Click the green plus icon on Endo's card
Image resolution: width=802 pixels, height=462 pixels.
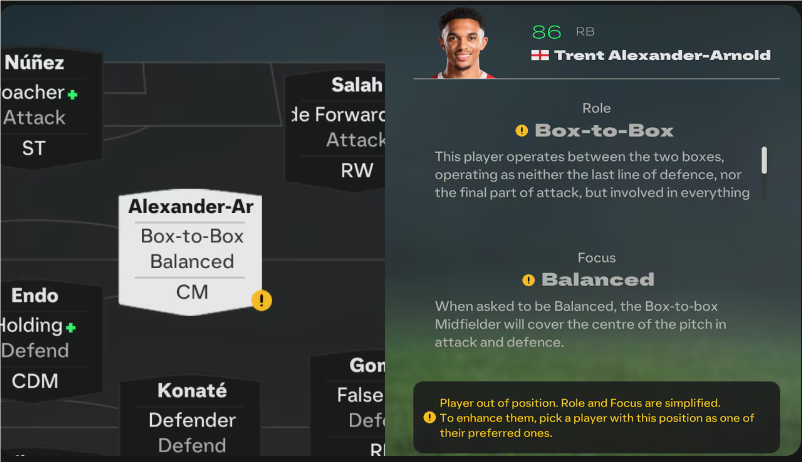coord(71,327)
